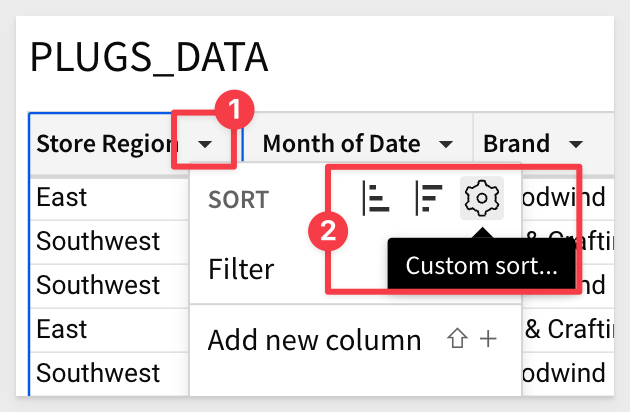This screenshot has width=630, height=412.
Task: Click the Custom sort tooltip
Action: pos(481,265)
